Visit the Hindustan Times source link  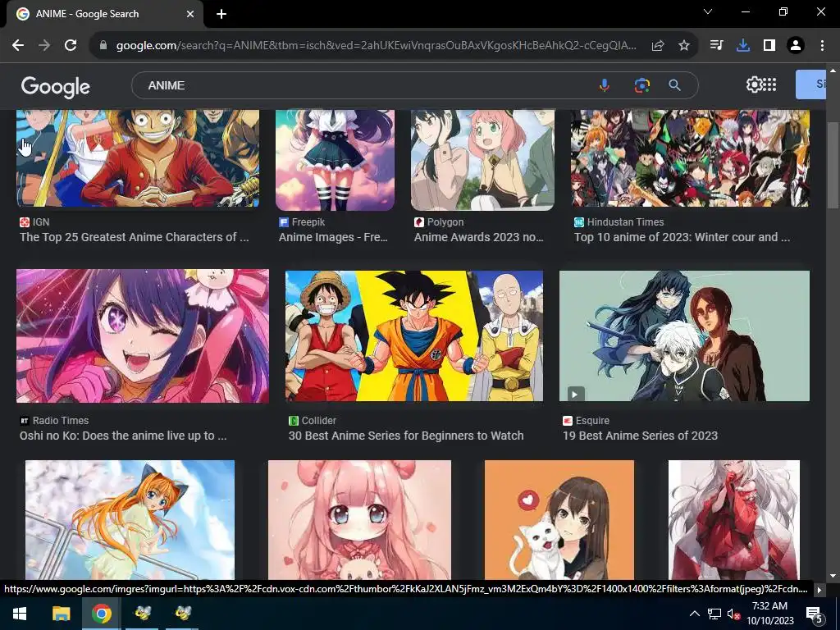pyautogui.click(x=619, y=221)
